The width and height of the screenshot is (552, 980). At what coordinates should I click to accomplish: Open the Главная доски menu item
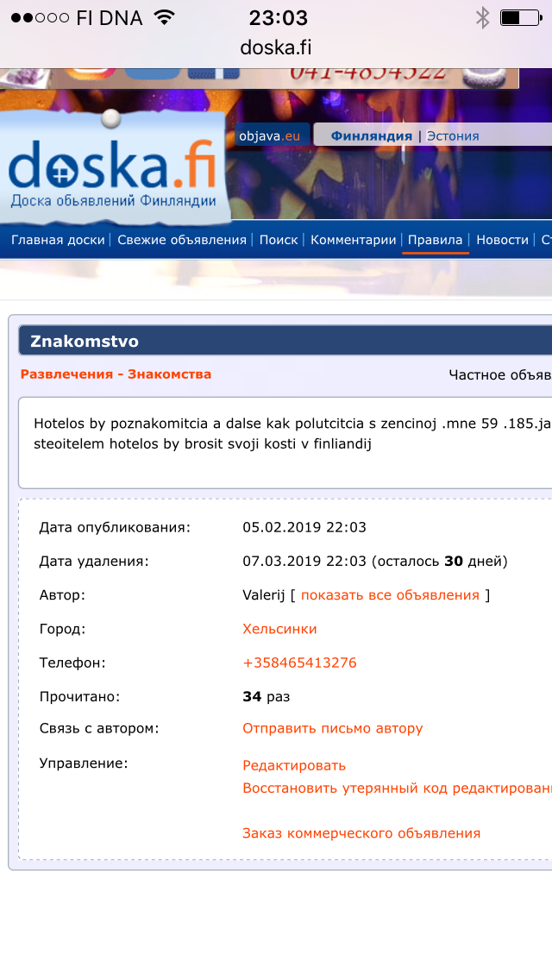[58, 240]
